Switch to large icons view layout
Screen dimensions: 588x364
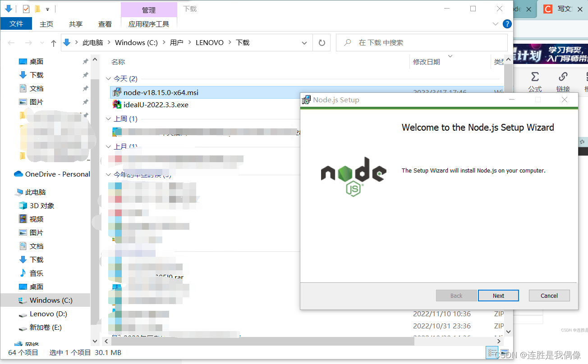tap(505, 352)
